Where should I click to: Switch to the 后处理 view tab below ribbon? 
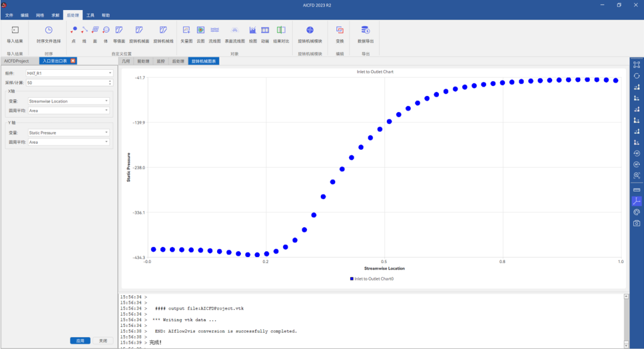tap(178, 61)
